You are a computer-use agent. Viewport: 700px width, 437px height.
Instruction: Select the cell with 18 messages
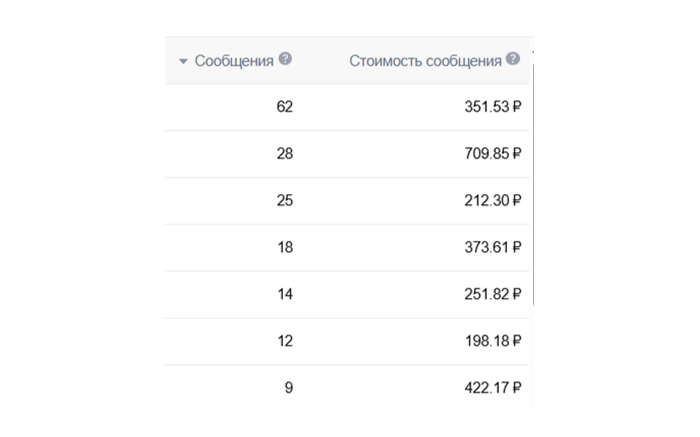(285, 247)
